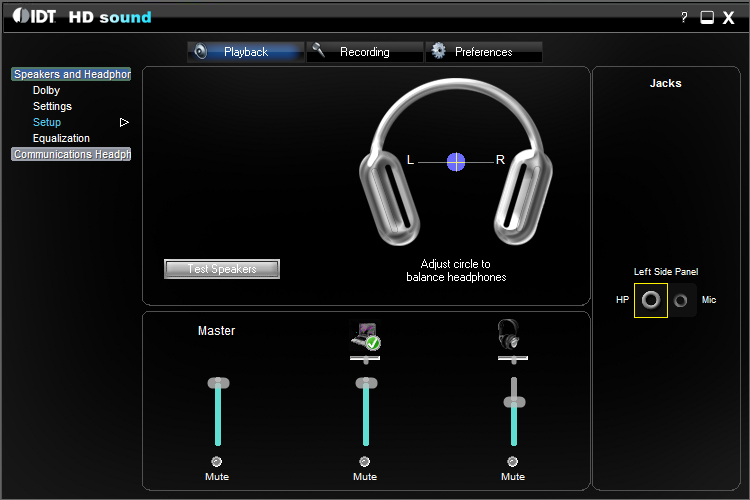Image resolution: width=750 pixels, height=500 pixels.
Task: Mute the headphones channel
Action: (x=513, y=461)
